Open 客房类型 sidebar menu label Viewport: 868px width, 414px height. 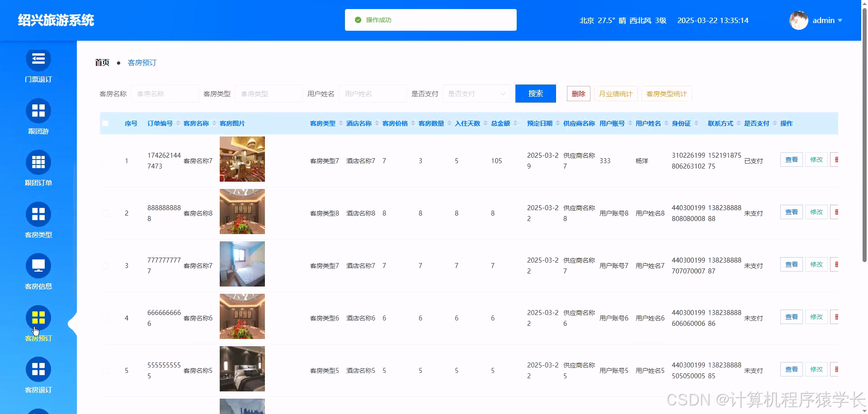38,235
